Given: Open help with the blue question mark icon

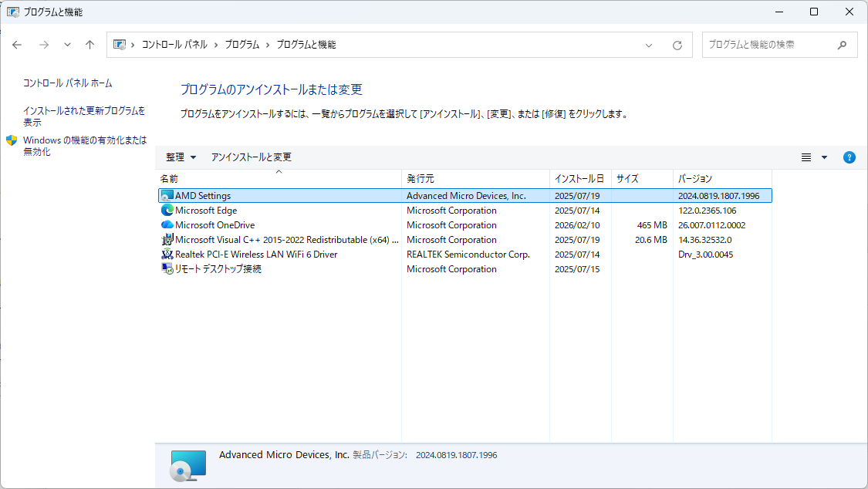Looking at the screenshot, I should pos(849,157).
